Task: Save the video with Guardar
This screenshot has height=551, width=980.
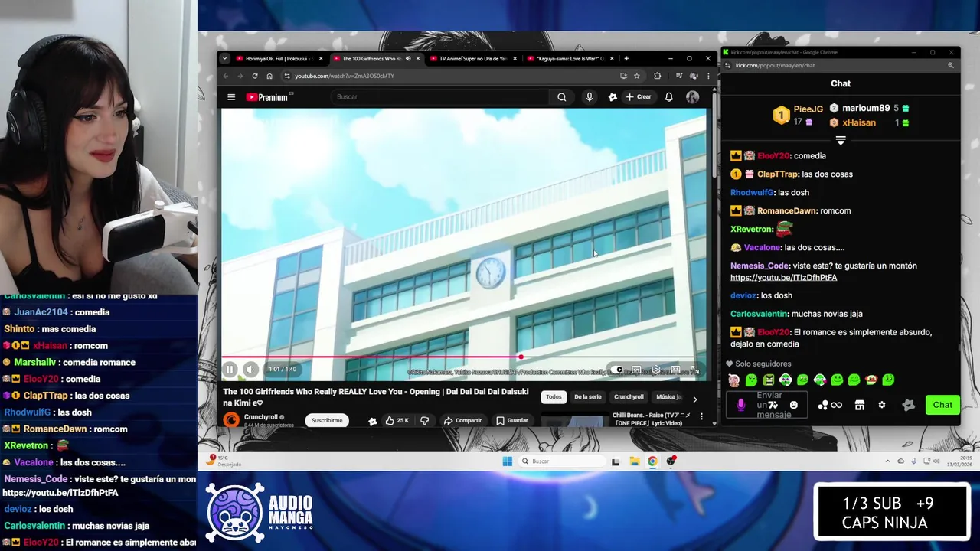Action: click(x=511, y=420)
